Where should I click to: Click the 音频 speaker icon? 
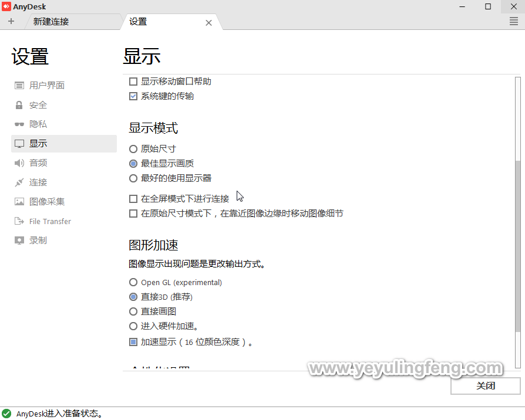click(19, 163)
